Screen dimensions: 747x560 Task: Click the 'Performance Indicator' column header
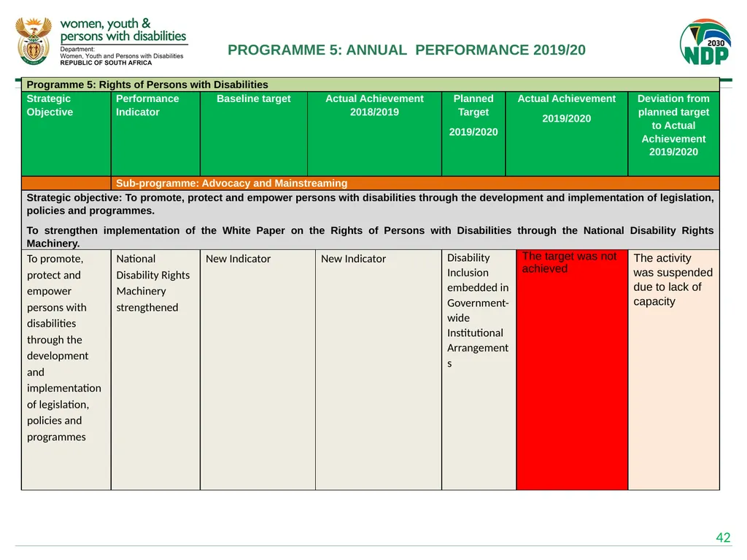pyautogui.click(x=155, y=134)
